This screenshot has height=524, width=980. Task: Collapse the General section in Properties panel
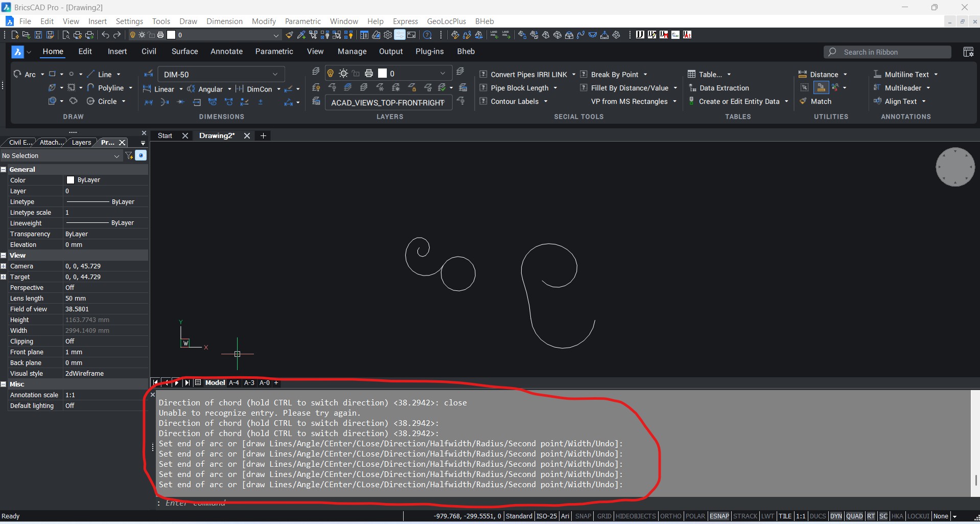tap(4, 169)
